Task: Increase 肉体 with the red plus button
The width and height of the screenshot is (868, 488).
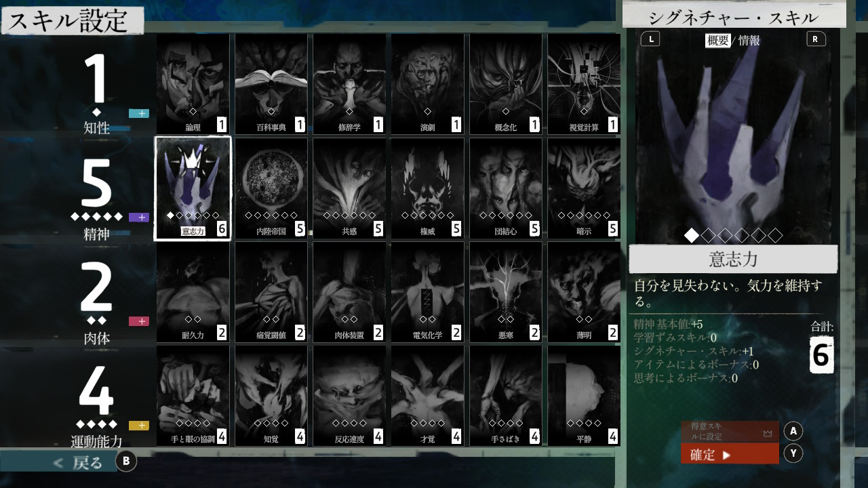Action: click(x=139, y=321)
